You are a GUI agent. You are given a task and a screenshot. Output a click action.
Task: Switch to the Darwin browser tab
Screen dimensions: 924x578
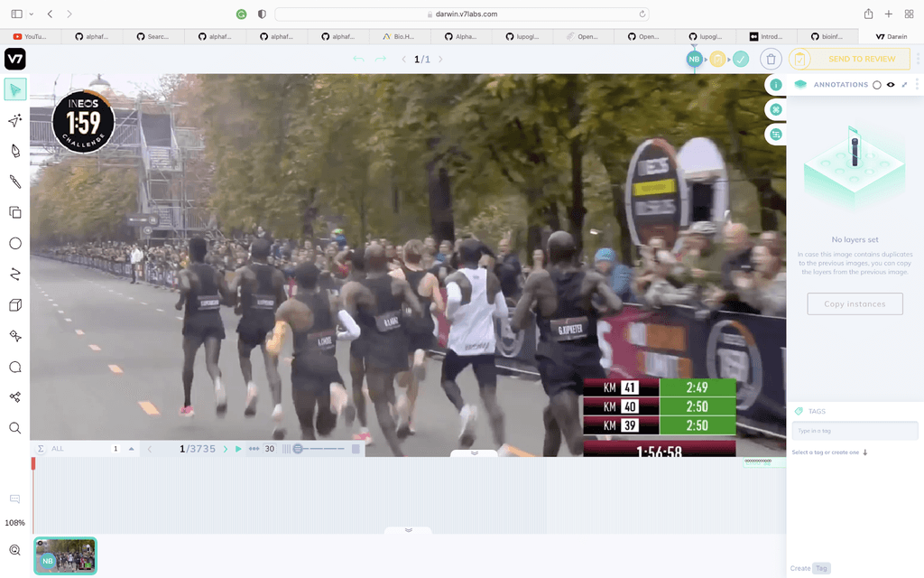[893, 37]
